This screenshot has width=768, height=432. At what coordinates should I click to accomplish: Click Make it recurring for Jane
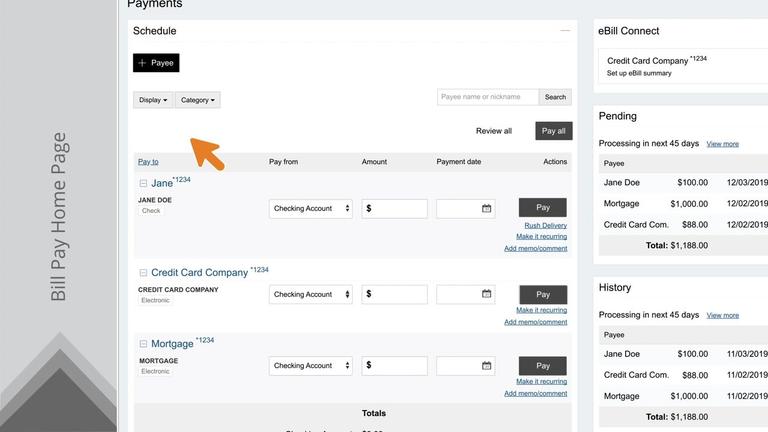tap(541, 237)
